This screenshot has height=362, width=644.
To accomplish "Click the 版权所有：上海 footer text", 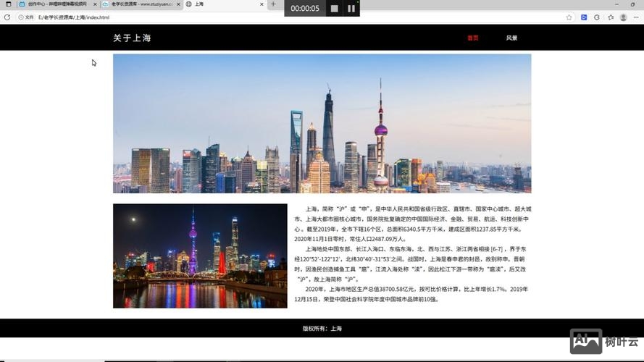I will point(322,329).
